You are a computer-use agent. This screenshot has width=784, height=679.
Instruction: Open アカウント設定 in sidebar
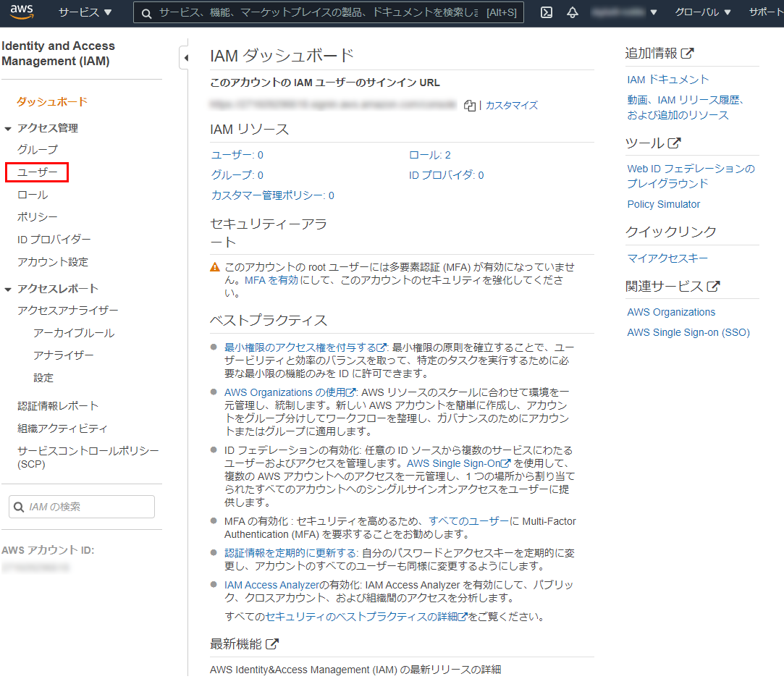click(53, 262)
